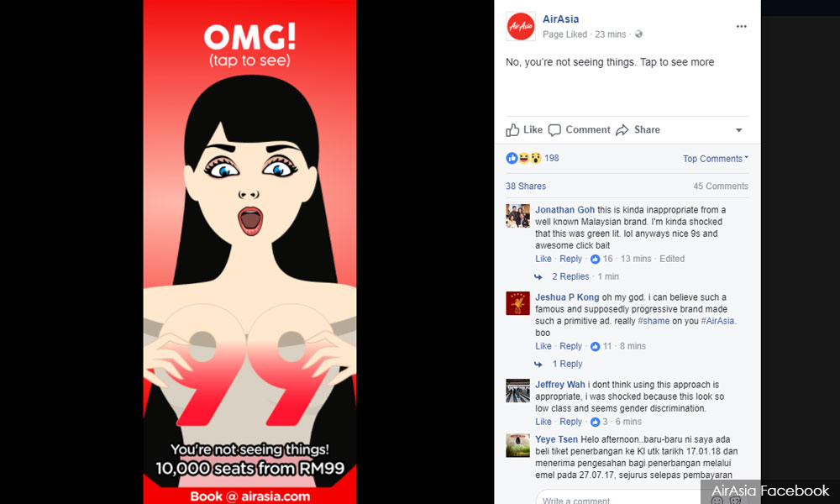Like Jeffrey Wah's comment
840x504 pixels.
pos(543,422)
